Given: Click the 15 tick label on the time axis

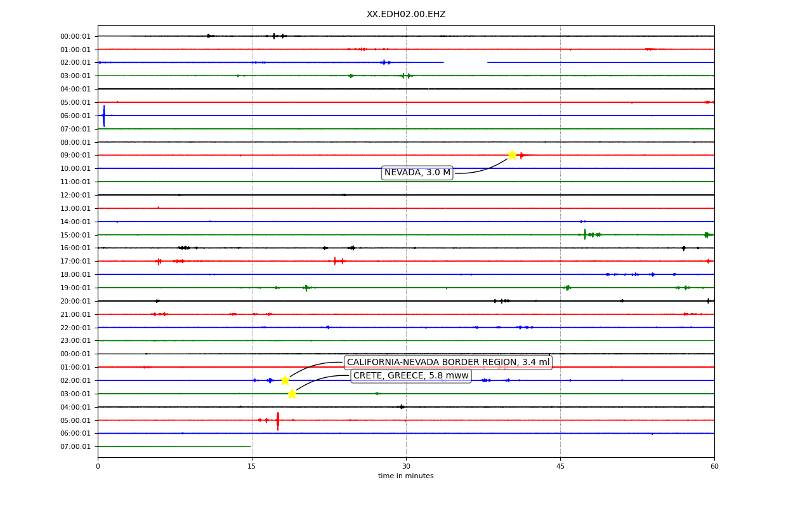Looking at the screenshot, I should 252,467.
